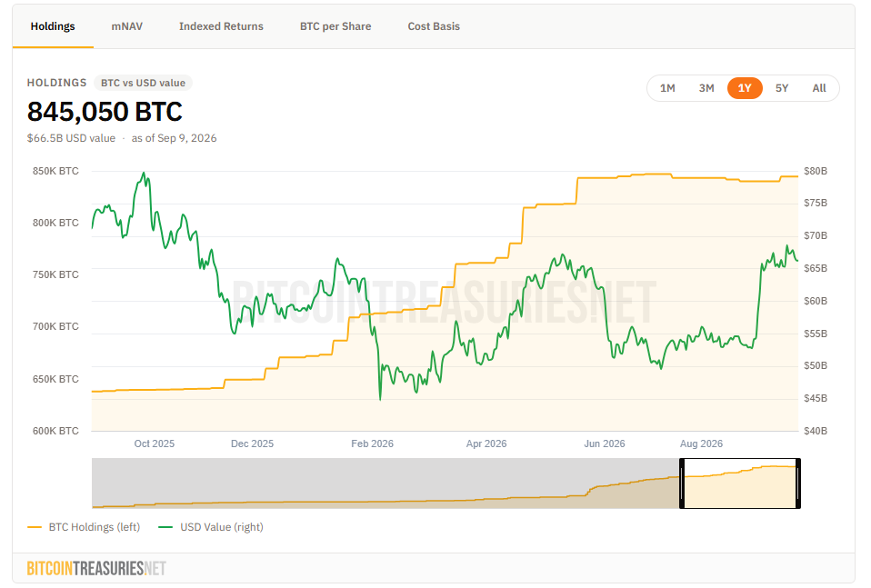Click the Apr 2026 axis label
The image size is (871, 588).
486,443
